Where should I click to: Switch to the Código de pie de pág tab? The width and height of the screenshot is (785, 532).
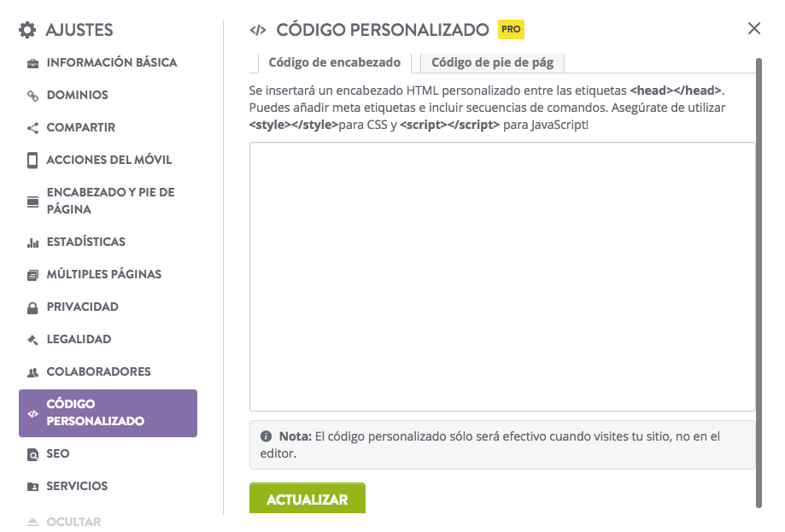tap(493, 62)
